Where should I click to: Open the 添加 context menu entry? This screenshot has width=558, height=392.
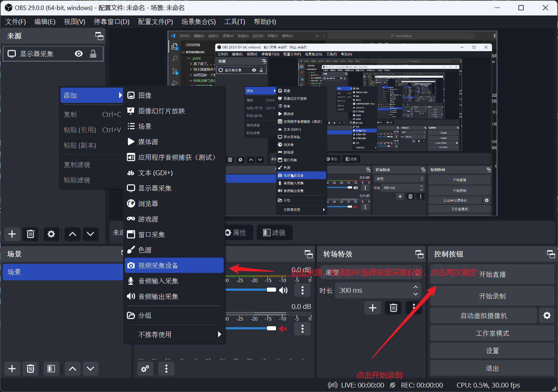(91, 96)
